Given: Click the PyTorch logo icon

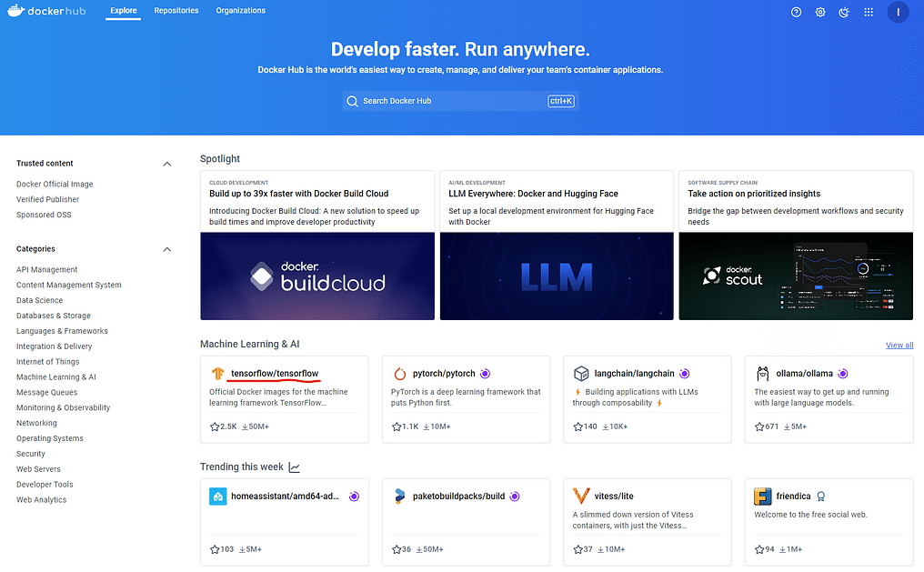Looking at the screenshot, I should [399, 374].
